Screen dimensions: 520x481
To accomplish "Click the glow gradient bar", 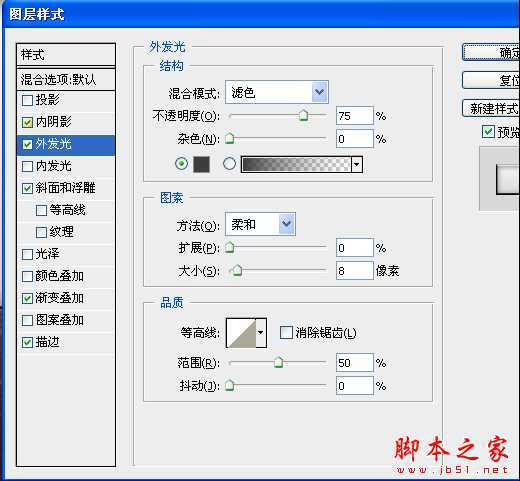I will tap(296, 164).
